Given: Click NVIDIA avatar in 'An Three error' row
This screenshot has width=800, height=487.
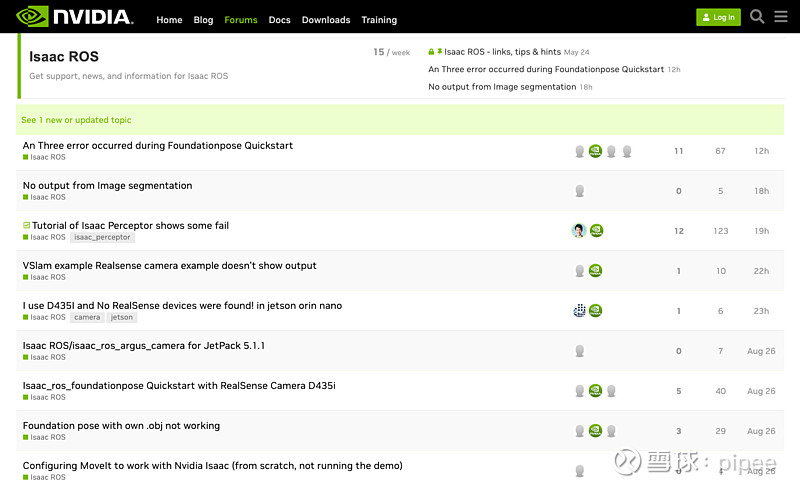Looking at the screenshot, I should tap(595, 151).
